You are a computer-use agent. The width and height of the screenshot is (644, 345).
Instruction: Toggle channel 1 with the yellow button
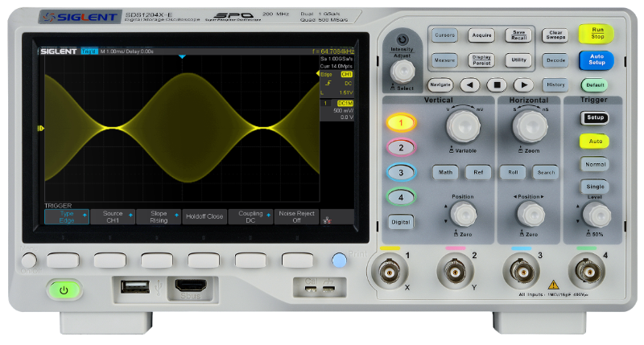(x=401, y=123)
